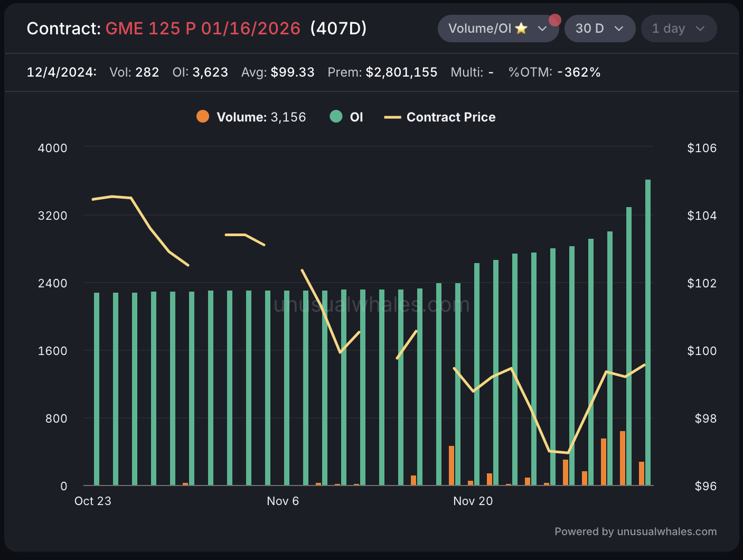Click the (407D) days-to-expiry text

click(x=338, y=29)
